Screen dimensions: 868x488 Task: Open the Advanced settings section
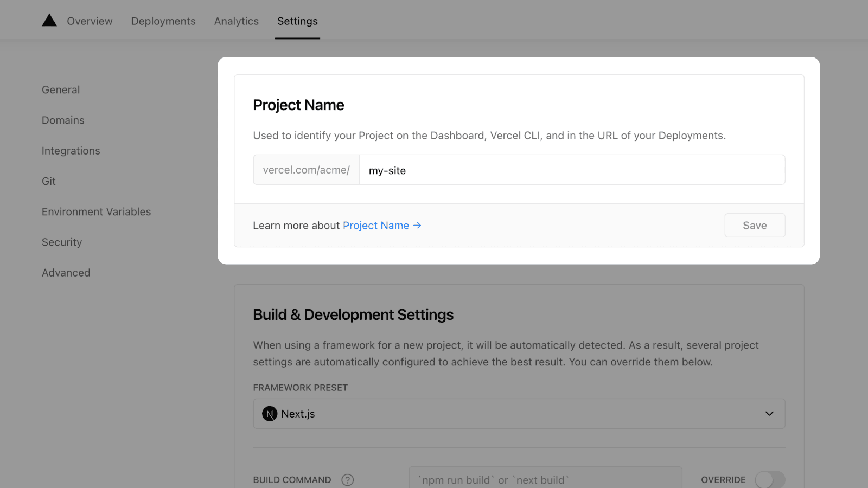click(x=66, y=273)
